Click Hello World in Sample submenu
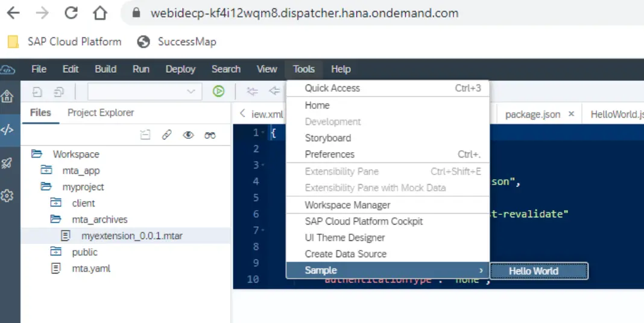The image size is (644, 323). (x=539, y=271)
